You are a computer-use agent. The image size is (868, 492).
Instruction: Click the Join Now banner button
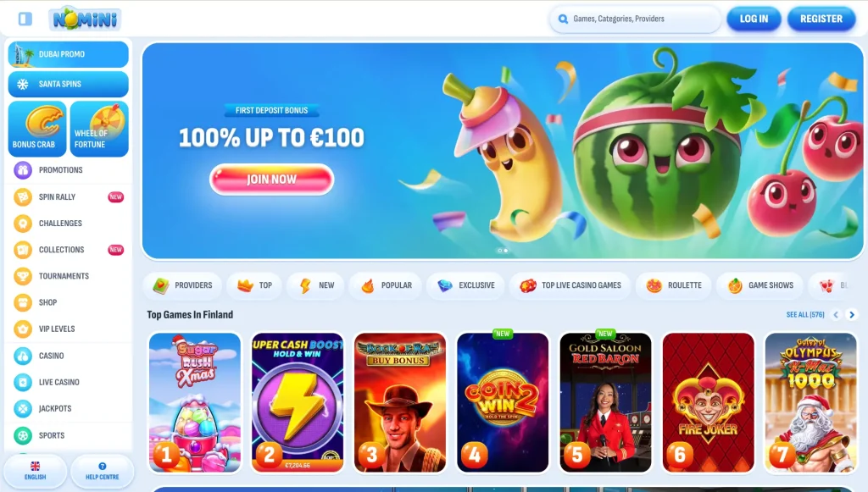click(x=272, y=180)
